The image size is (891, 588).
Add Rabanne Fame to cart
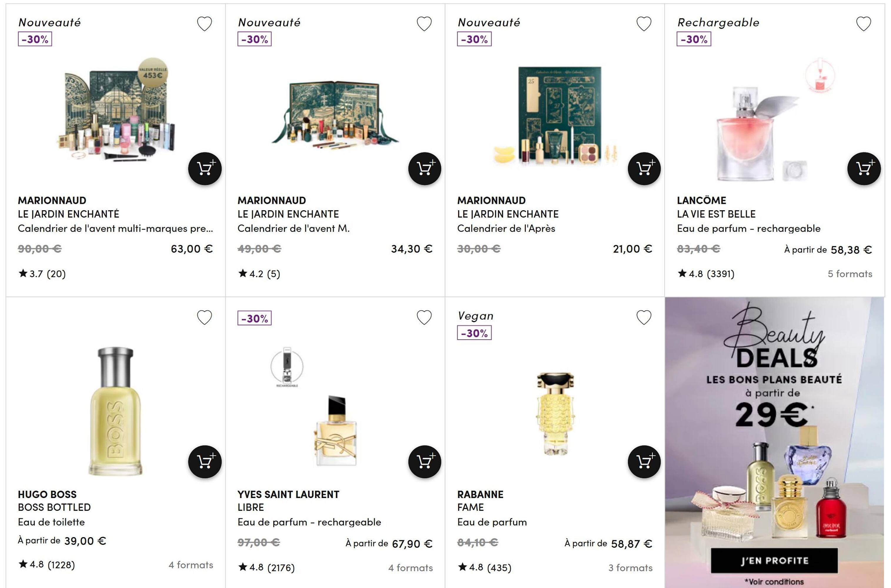click(x=644, y=462)
